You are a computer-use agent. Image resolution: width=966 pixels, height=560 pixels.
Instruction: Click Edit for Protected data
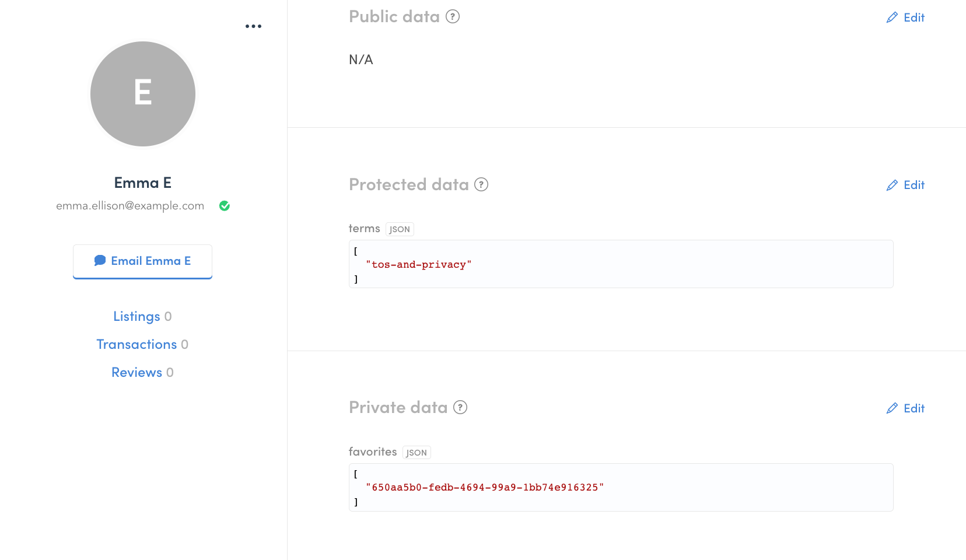(x=914, y=185)
